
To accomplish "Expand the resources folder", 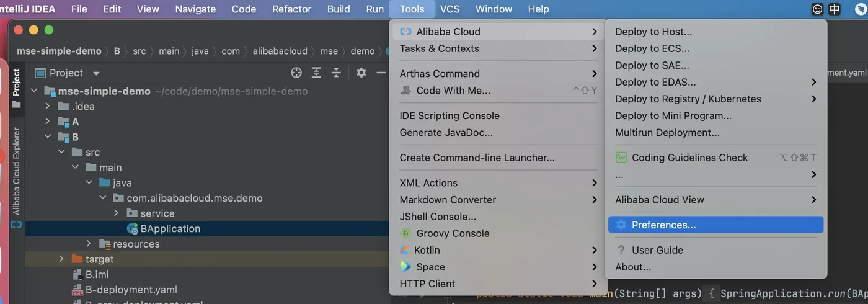I will (x=89, y=244).
